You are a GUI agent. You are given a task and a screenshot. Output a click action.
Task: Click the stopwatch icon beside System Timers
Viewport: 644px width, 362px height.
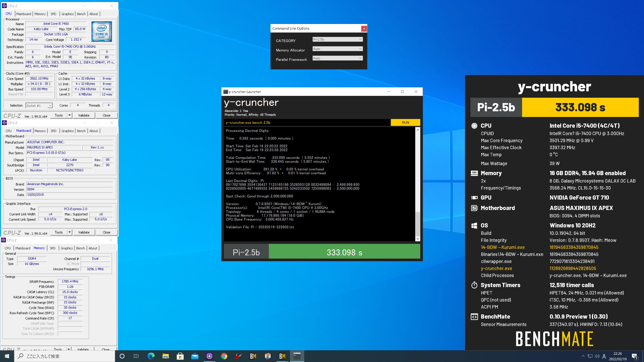[x=474, y=285]
